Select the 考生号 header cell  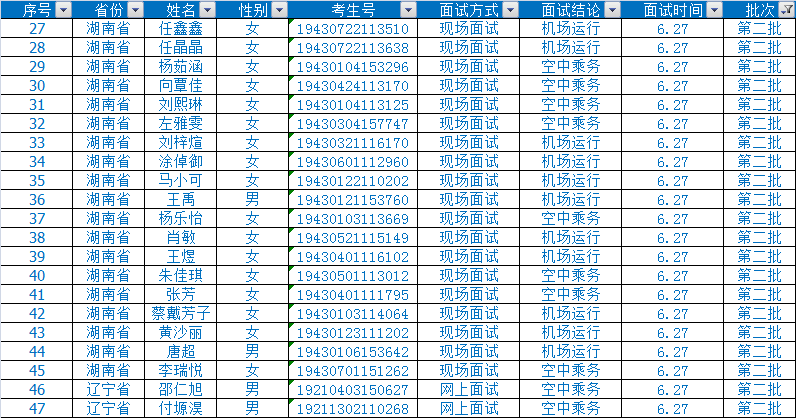point(353,10)
